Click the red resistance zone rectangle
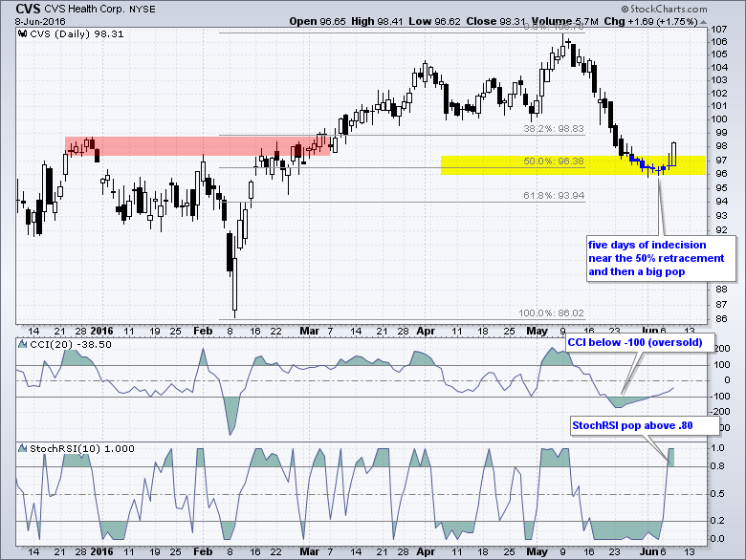Image resolution: width=746 pixels, height=560 pixels. (197, 146)
